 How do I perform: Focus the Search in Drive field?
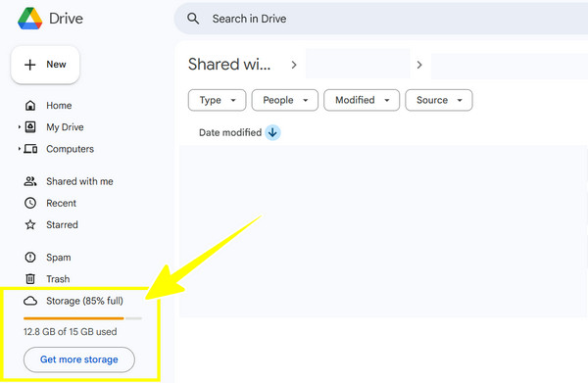click(x=380, y=19)
